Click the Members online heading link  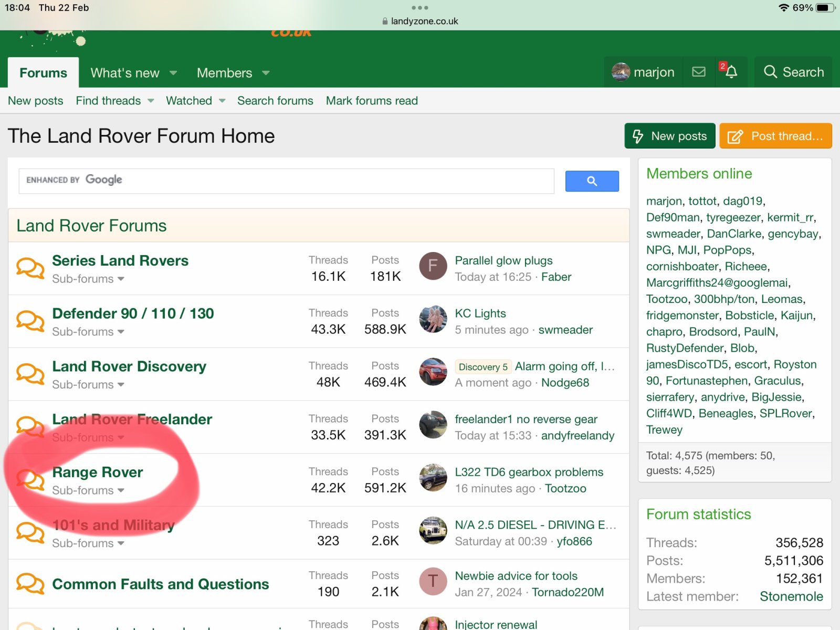(x=699, y=174)
